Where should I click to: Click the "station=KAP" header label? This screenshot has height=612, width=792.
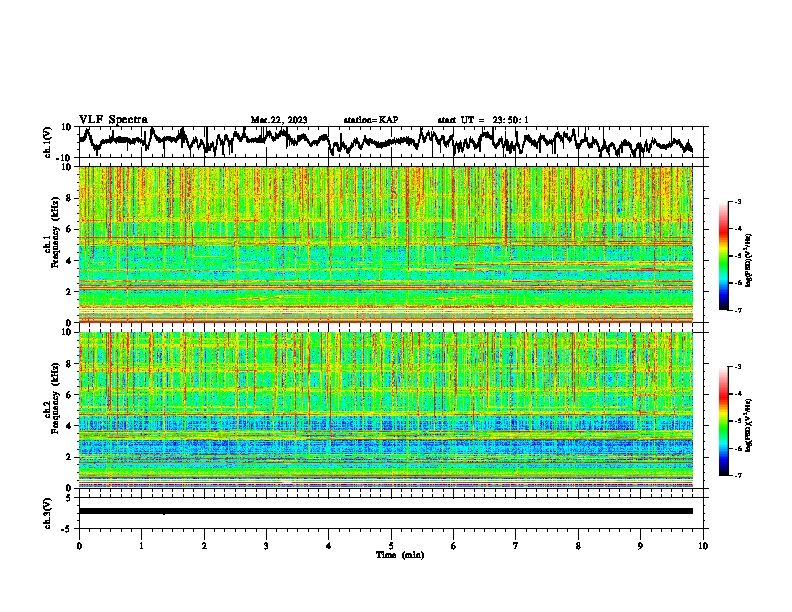coord(371,120)
